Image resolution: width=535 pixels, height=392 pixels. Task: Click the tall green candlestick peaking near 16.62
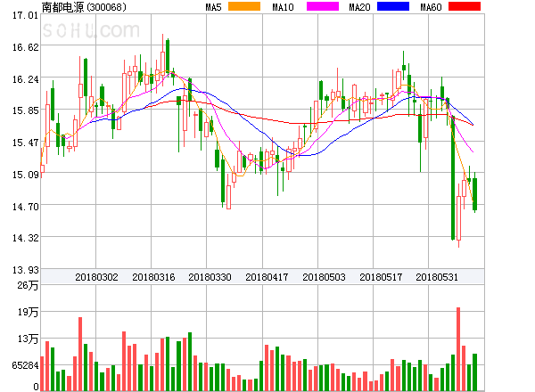(x=168, y=56)
